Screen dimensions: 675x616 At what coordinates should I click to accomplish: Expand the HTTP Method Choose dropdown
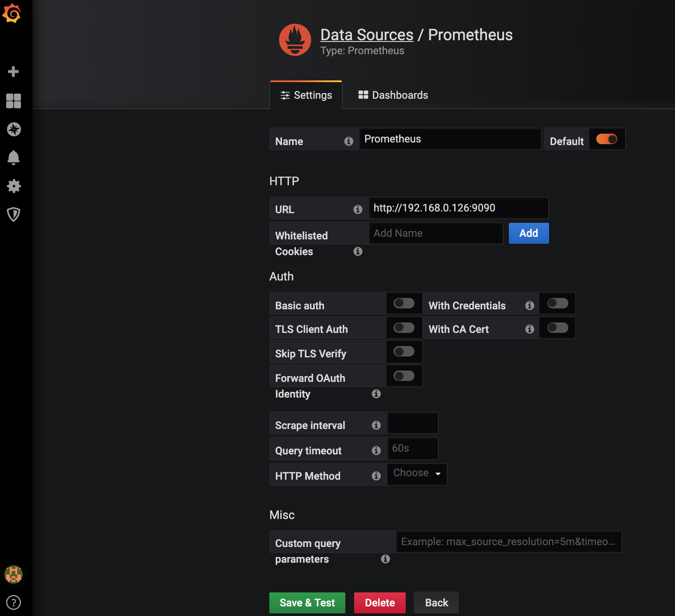coord(417,474)
